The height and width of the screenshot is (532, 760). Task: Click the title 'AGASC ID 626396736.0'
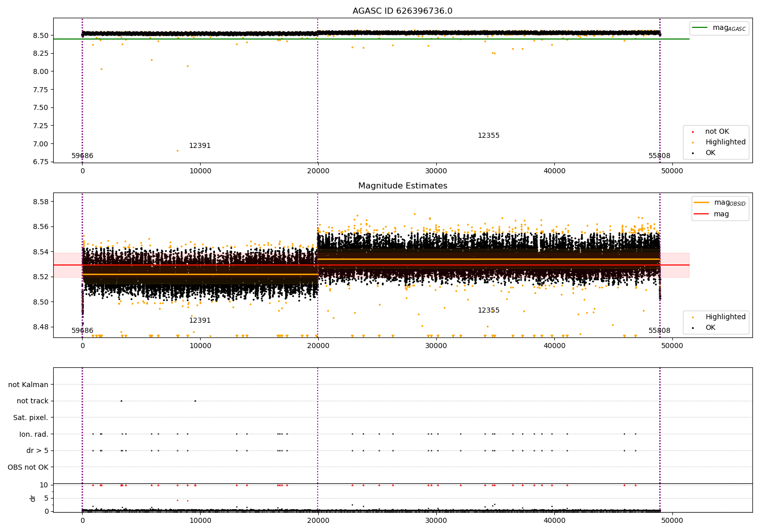click(x=402, y=11)
